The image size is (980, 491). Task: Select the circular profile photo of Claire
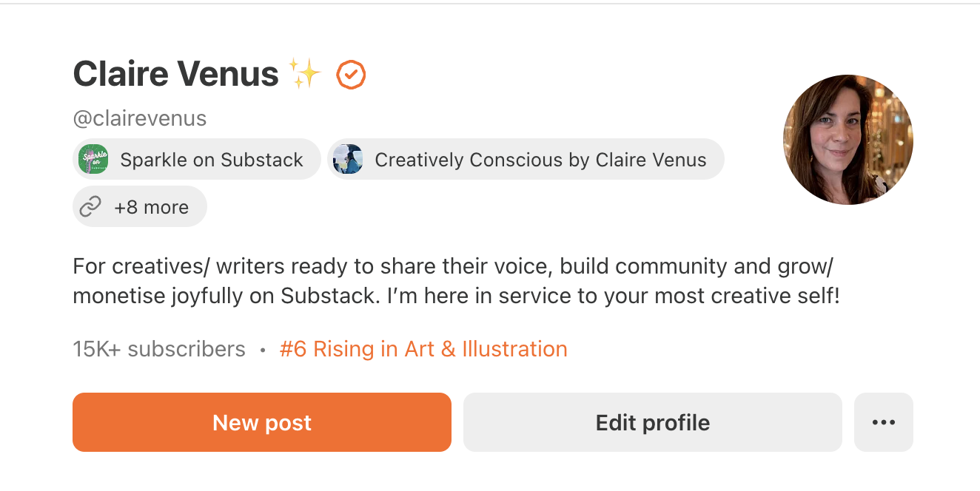click(x=848, y=140)
